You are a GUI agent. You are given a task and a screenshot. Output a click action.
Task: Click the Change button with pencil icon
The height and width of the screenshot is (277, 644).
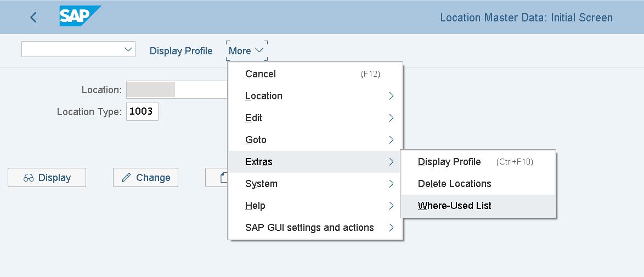[145, 178]
